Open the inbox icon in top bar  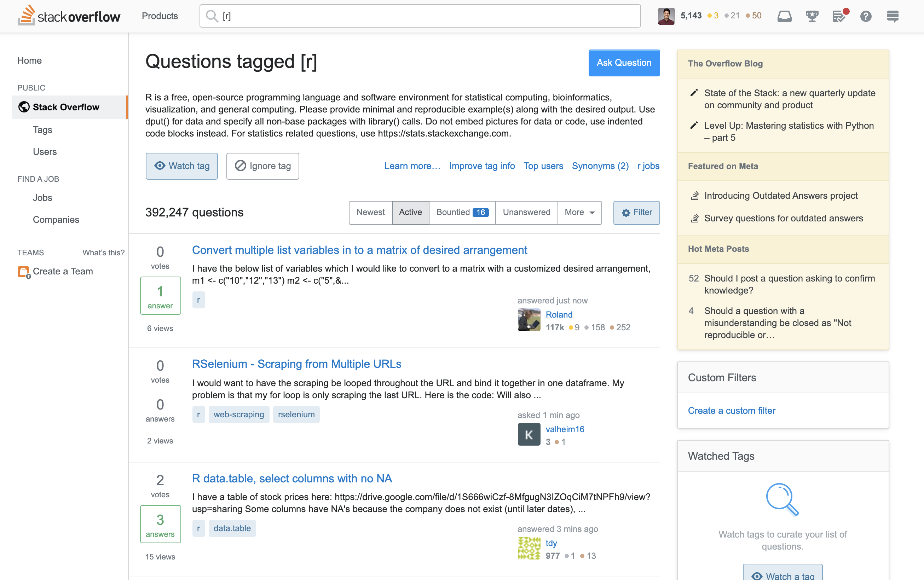pos(784,16)
